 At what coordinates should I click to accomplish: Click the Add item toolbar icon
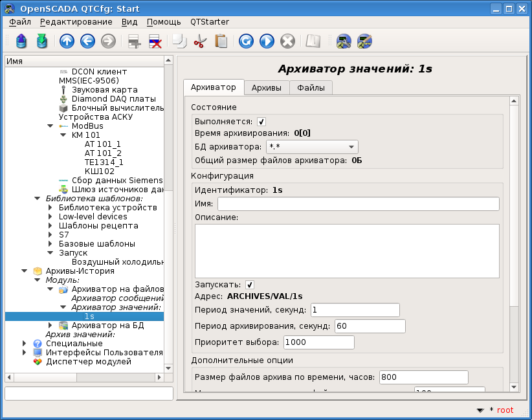(135, 41)
